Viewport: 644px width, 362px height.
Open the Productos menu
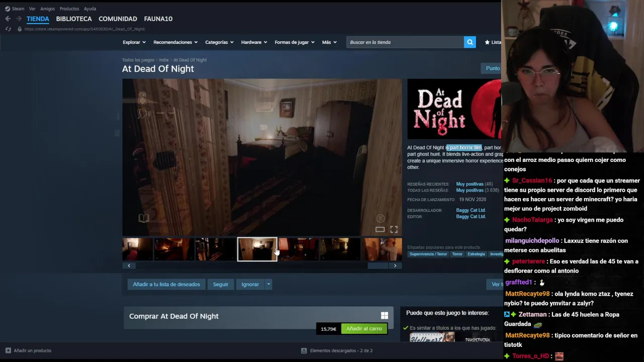coord(69,9)
